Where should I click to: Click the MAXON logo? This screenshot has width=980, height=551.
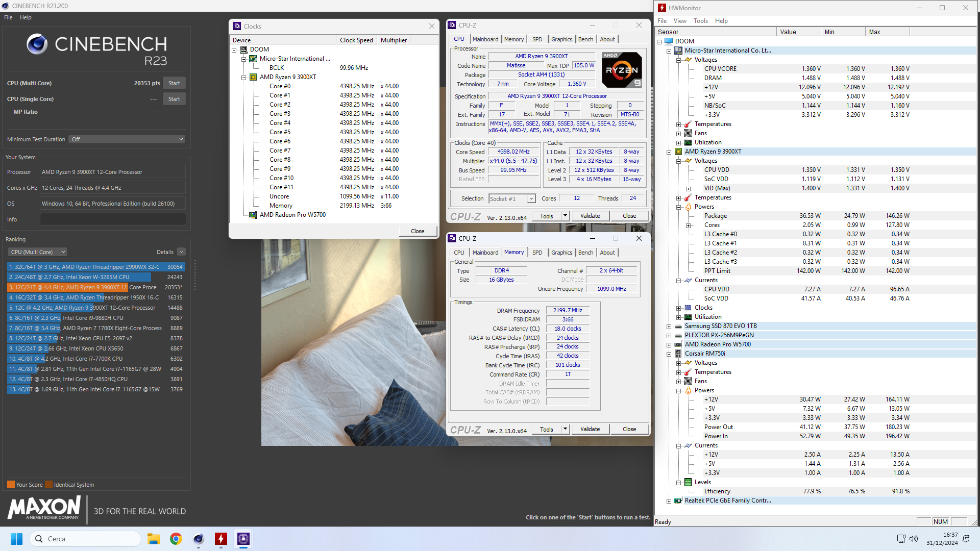[x=44, y=508]
